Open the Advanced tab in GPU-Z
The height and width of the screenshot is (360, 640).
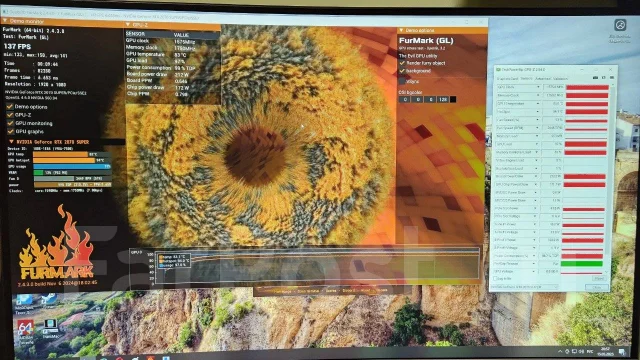click(543, 78)
